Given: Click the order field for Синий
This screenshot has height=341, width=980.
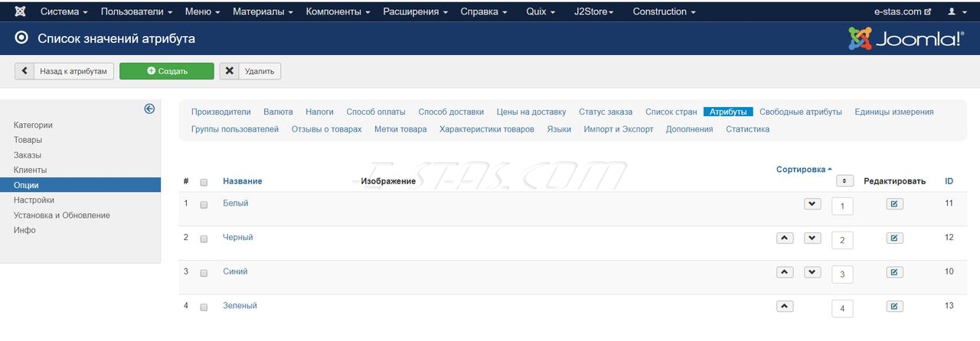Looking at the screenshot, I should point(842,274).
